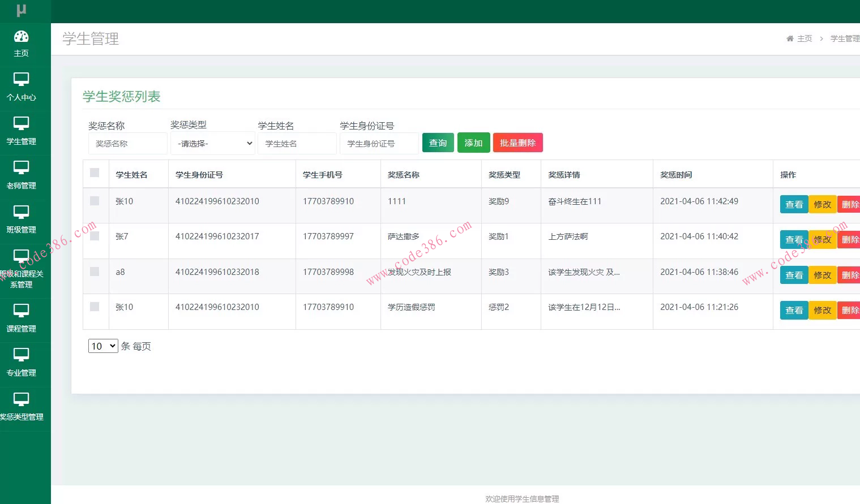Check the row checkbox for student 张7

[x=95, y=236]
